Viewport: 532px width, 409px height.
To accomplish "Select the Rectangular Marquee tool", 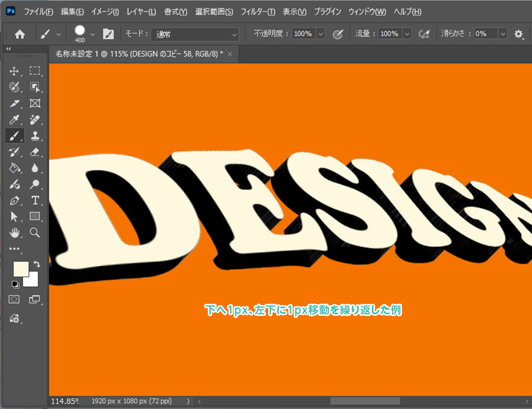I will coord(34,71).
